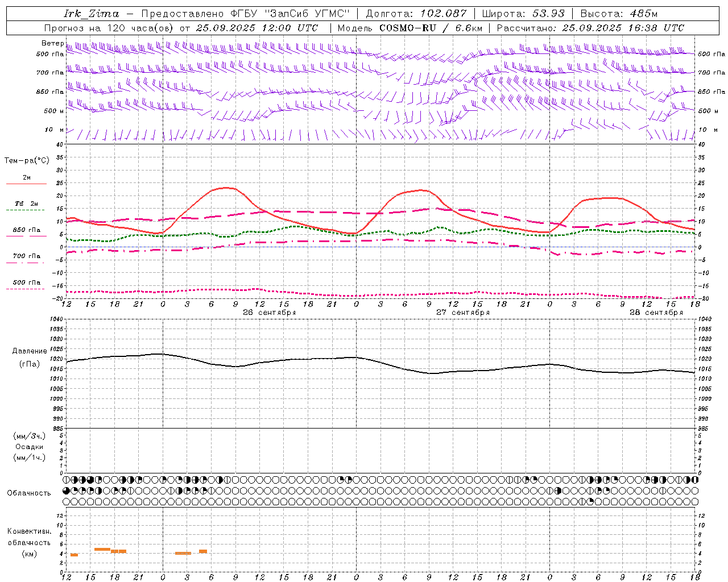
Task: Click the 'Конвективн.' convective label
Action: tap(30, 531)
